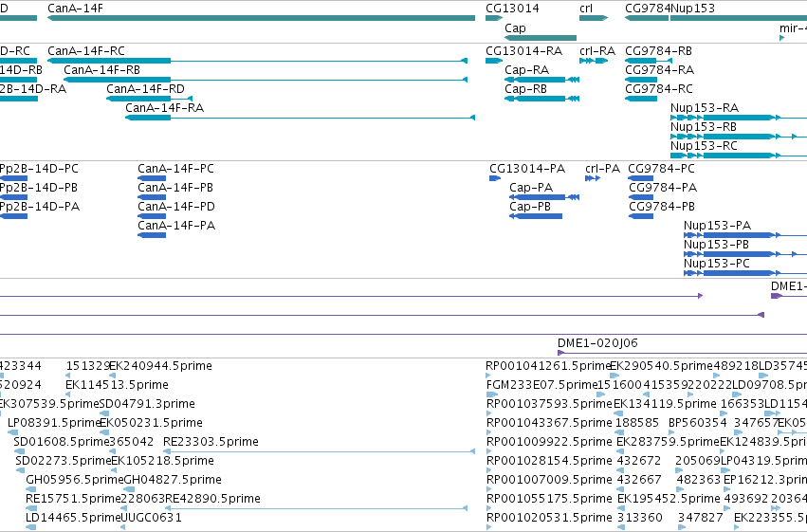Select EST RP001009922.5prime

coord(549,442)
